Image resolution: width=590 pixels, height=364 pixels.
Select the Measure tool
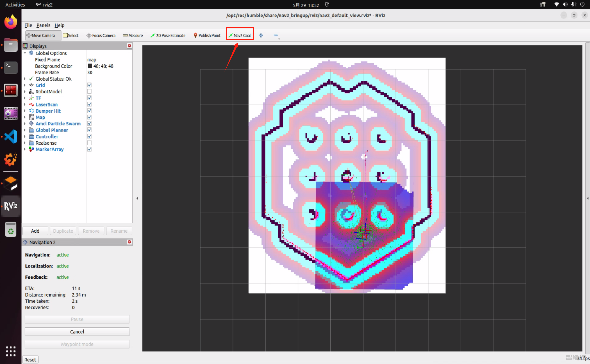click(x=133, y=35)
